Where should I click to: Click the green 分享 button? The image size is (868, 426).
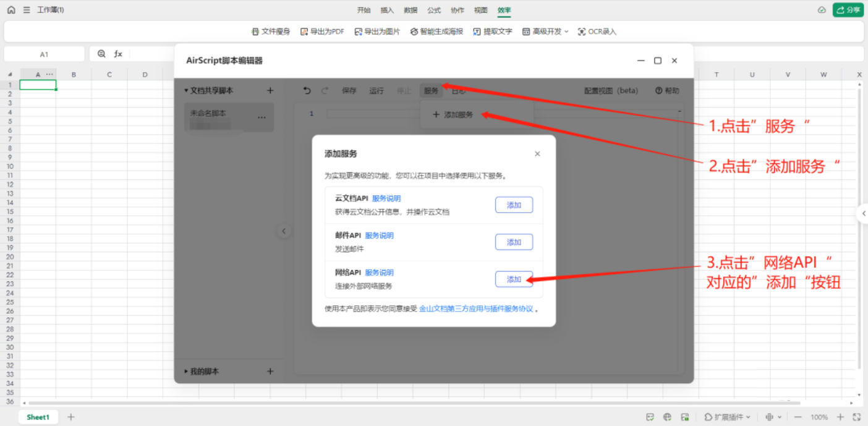(848, 10)
